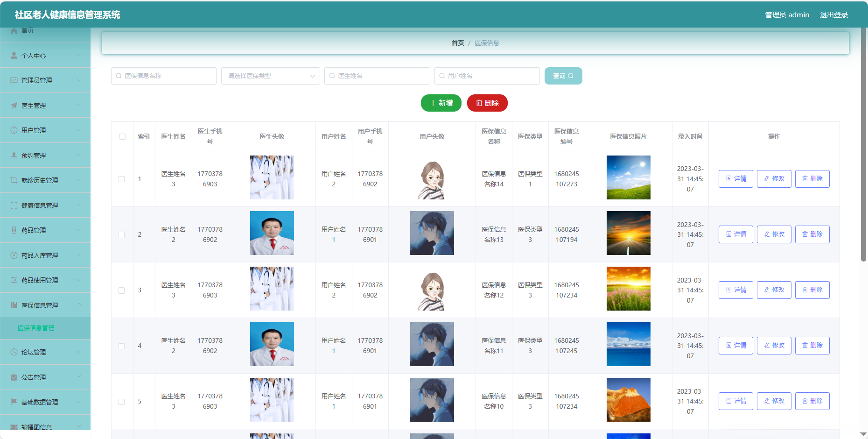The width and height of the screenshot is (868, 439).
Task: Click the 基础数据管理 flag icon
Action: pyautogui.click(x=14, y=402)
